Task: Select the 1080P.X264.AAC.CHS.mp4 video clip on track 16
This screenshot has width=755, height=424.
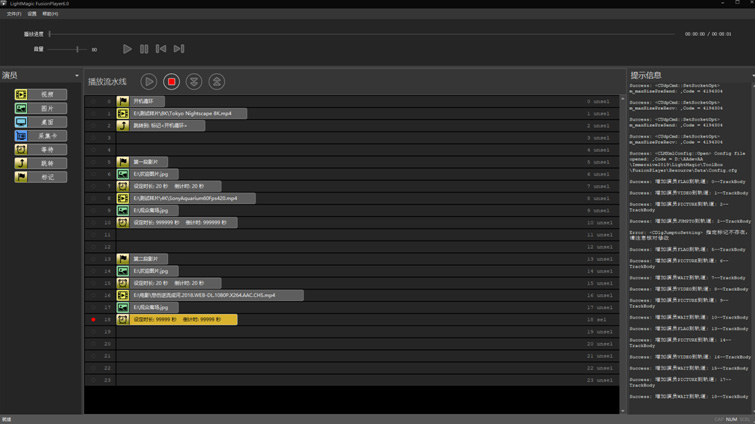Action: (x=210, y=296)
